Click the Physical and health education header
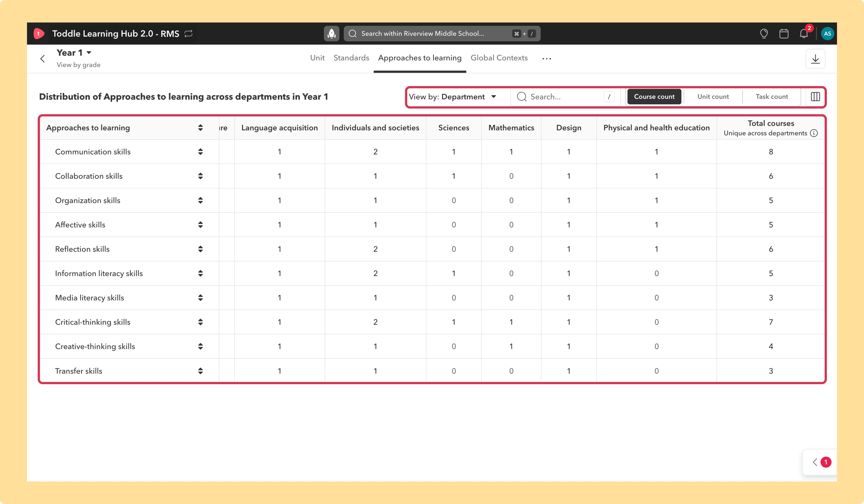 point(656,128)
